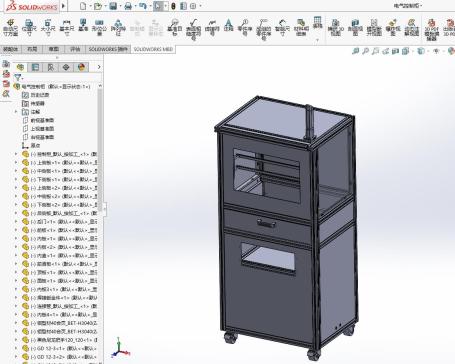This screenshot has width=455, height=364.
Task: Open the New document dropdown arrow
Action: click(90, 6)
